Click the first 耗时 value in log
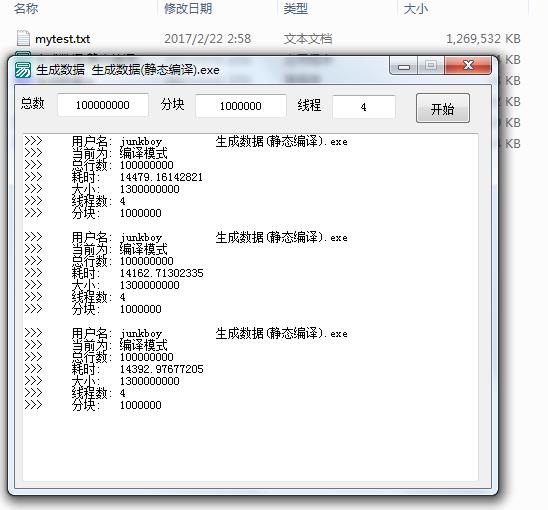 [x=161, y=177]
